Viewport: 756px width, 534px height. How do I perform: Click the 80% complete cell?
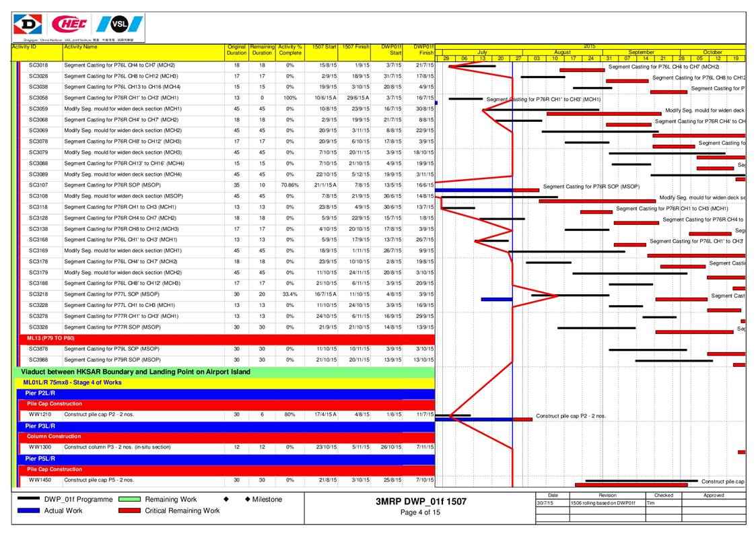click(x=289, y=414)
